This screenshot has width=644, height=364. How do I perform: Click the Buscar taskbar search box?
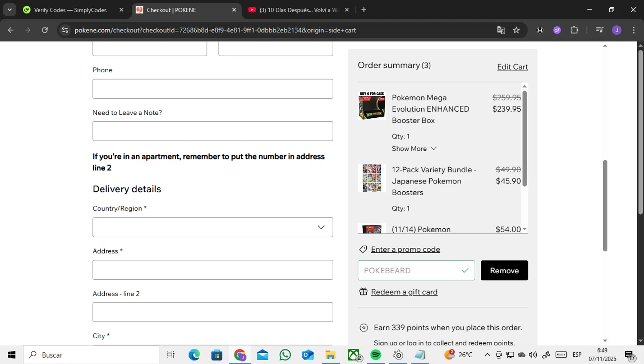[x=91, y=355]
